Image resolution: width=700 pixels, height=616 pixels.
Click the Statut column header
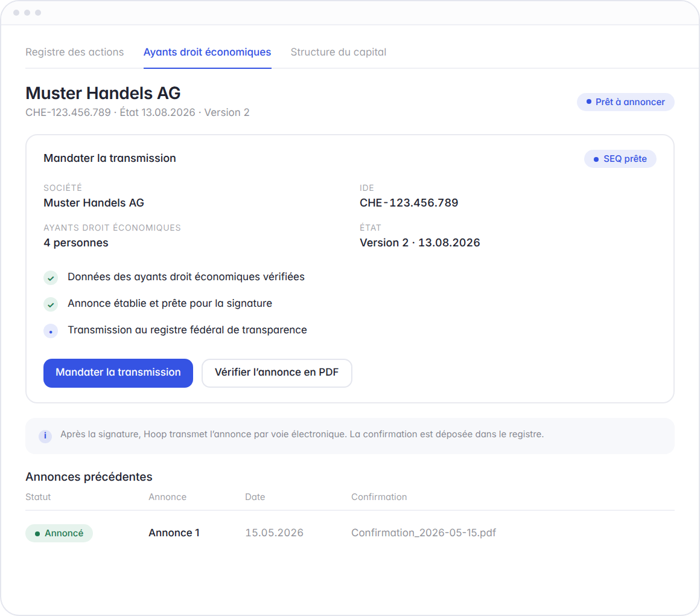38,497
